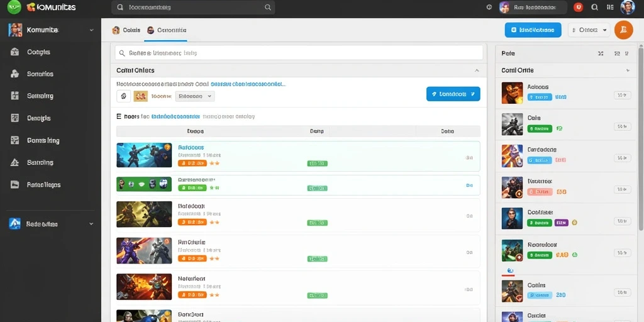Screen dimensions: 644x322
Task: Open the red circular notification icon
Action: [x=579, y=7]
